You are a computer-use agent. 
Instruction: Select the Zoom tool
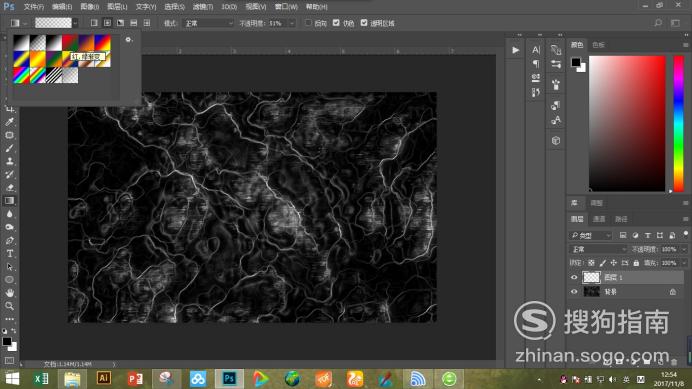tap(9, 306)
